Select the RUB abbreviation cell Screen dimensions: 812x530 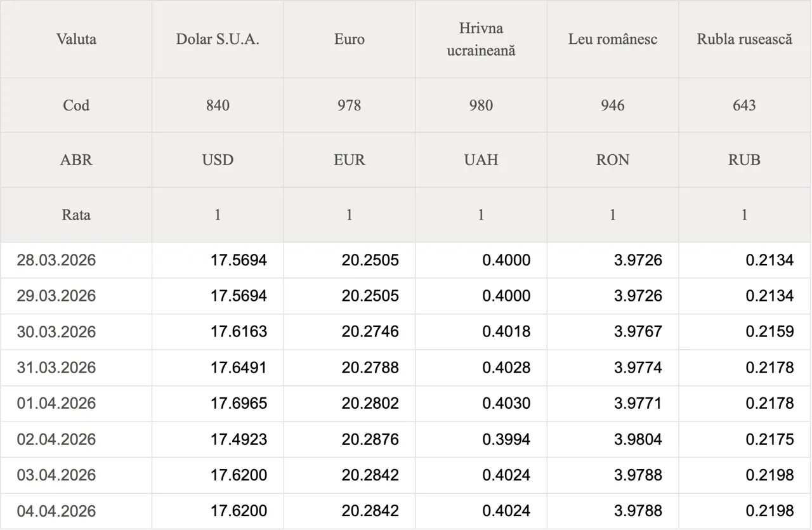pyautogui.click(x=745, y=160)
